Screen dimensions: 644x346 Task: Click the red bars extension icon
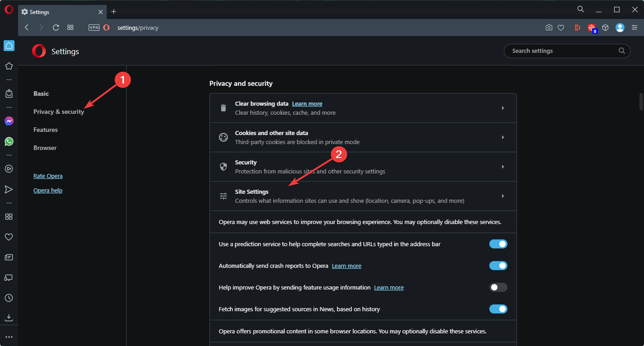578,28
